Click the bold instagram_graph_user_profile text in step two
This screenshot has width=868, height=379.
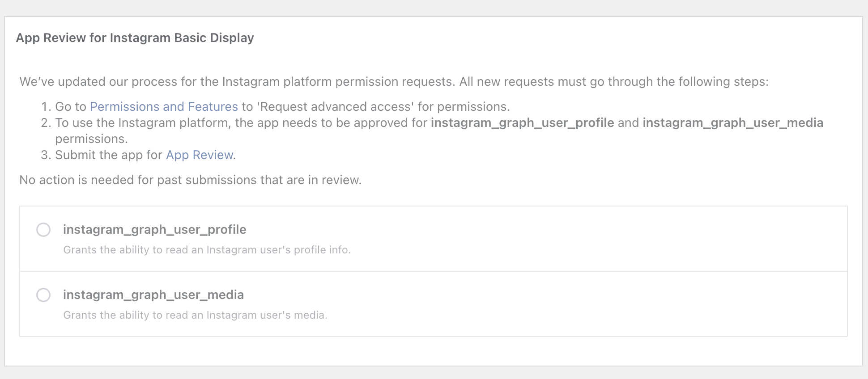[522, 122]
